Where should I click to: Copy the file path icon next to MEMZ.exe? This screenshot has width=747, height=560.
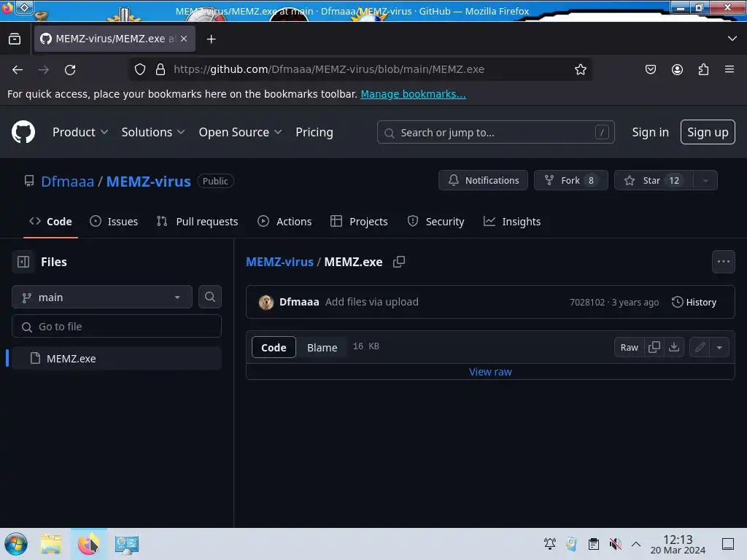click(399, 262)
